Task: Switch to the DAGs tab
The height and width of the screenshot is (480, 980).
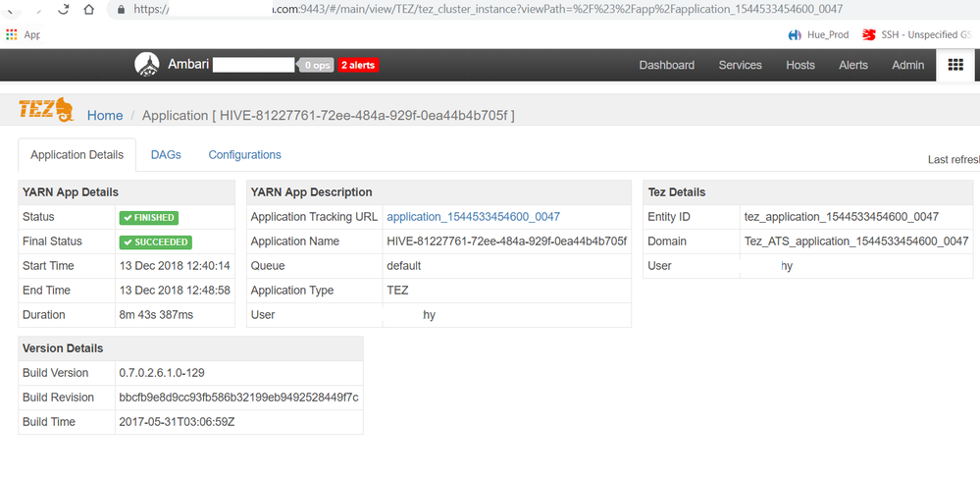Action: [166, 155]
